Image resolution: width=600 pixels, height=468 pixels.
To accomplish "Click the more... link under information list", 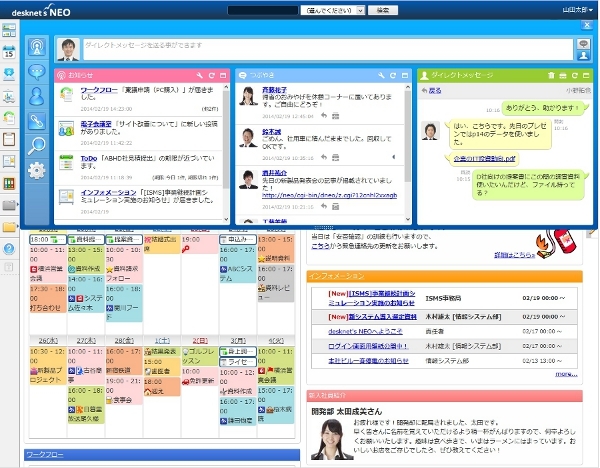I will pyautogui.click(x=566, y=374).
